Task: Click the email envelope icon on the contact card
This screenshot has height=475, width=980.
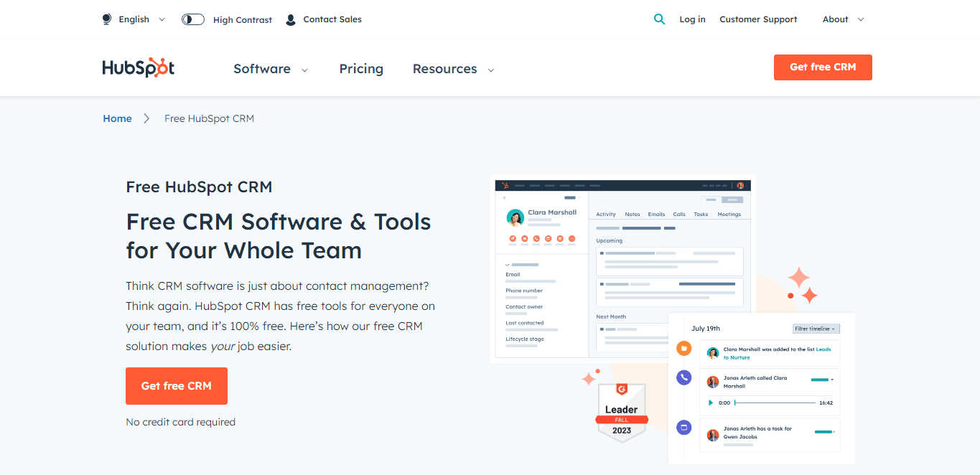Action: click(x=524, y=239)
